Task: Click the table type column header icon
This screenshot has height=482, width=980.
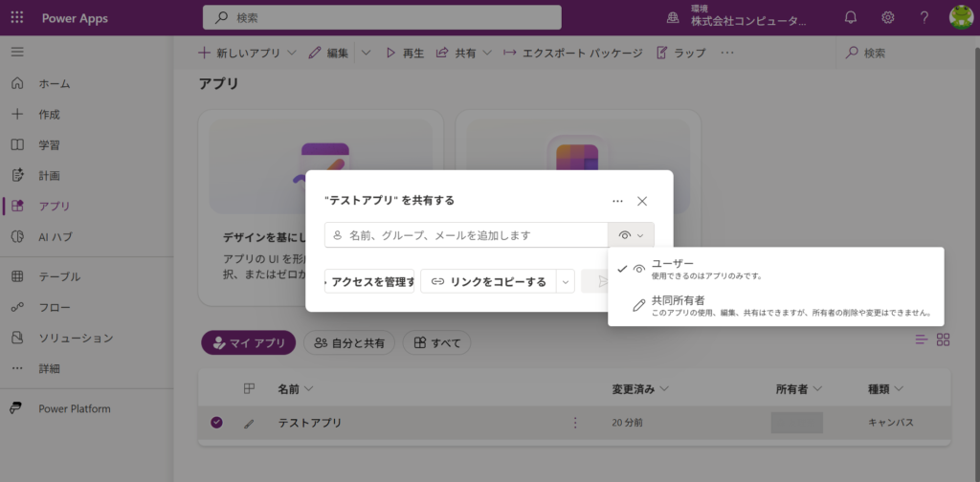Action: pyautogui.click(x=249, y=389)
